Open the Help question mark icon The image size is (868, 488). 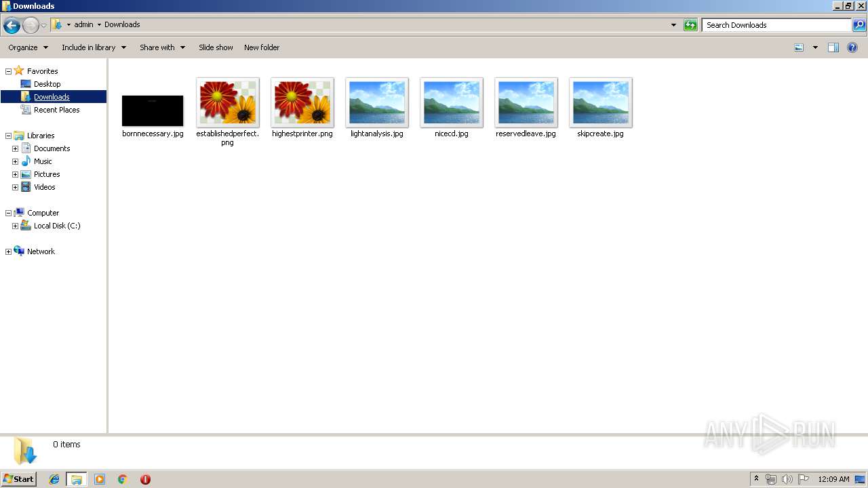(852, 47)
